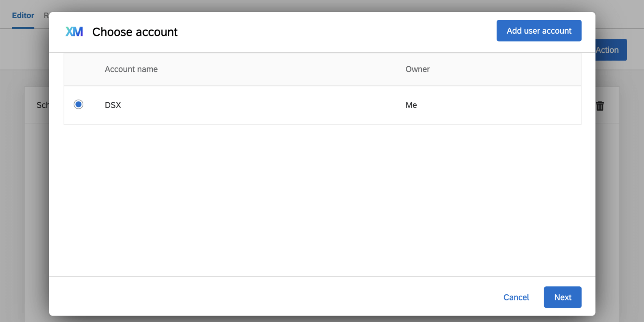Click the empty header space right of Choose account
Viewport: 644px width, 322px height.
[333, 32]
